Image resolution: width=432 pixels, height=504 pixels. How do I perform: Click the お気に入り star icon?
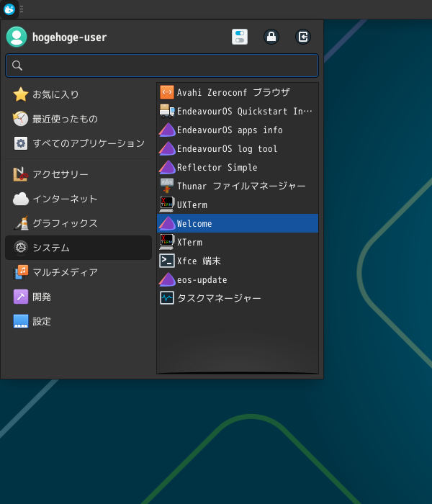point(21,94)
